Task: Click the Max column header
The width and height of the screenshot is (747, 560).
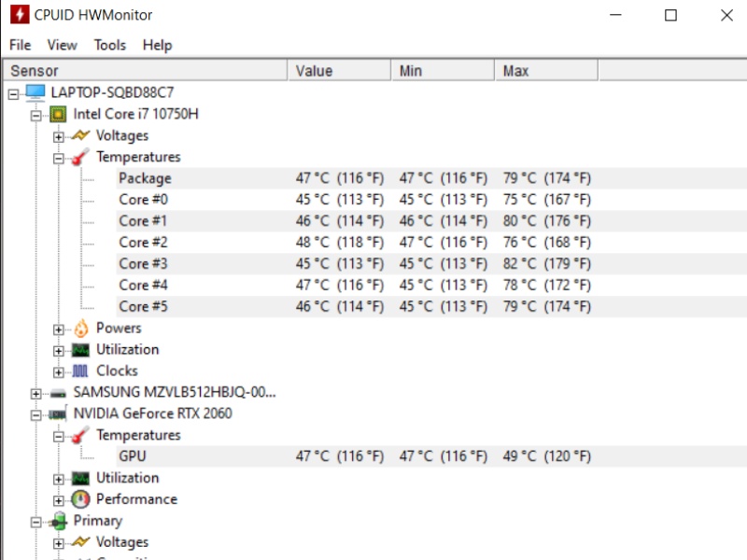Action: click(x=547, y=71)
